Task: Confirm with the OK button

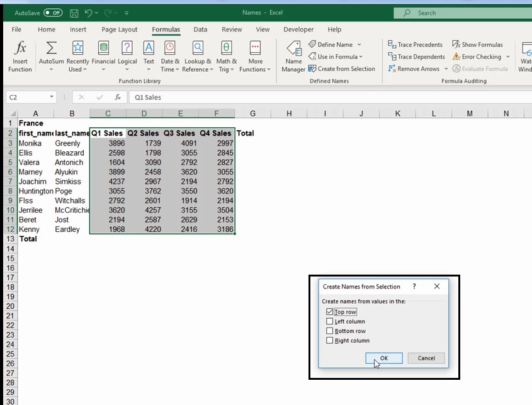Action: click(x=383, y=358)
